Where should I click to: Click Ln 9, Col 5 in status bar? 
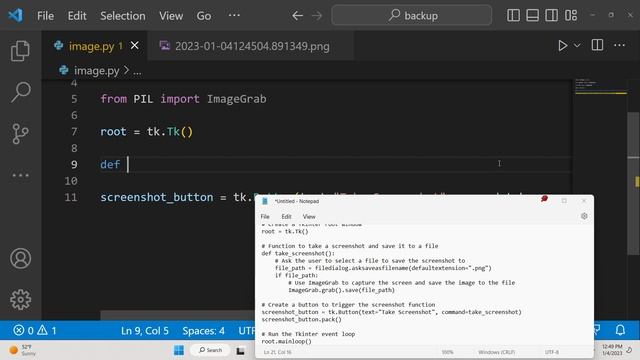click(x=144, y=331)
